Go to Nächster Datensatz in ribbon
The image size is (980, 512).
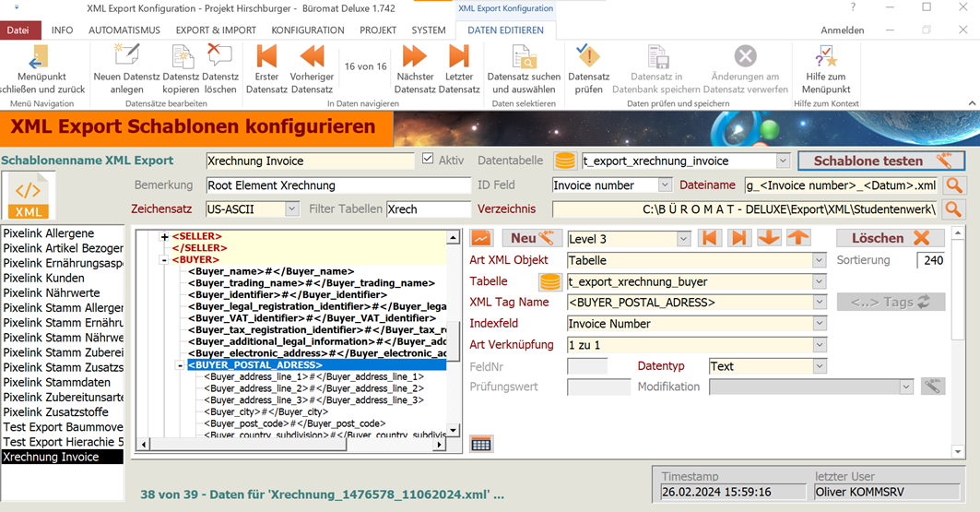click(x=414, y=57)
